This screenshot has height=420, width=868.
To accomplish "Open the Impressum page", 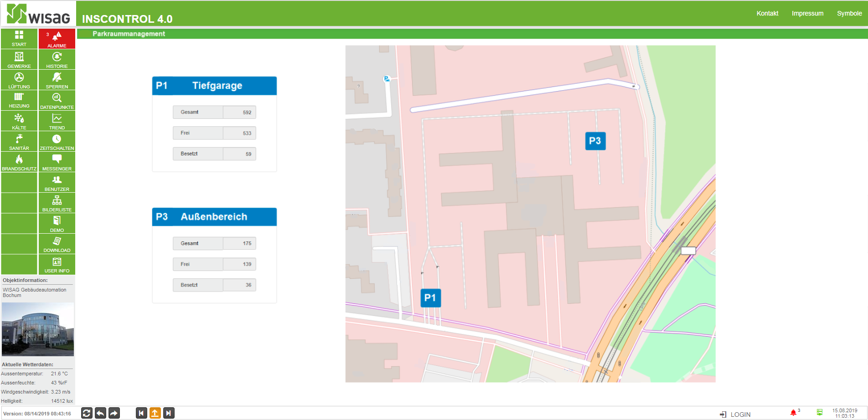I will tap(807, 13).
